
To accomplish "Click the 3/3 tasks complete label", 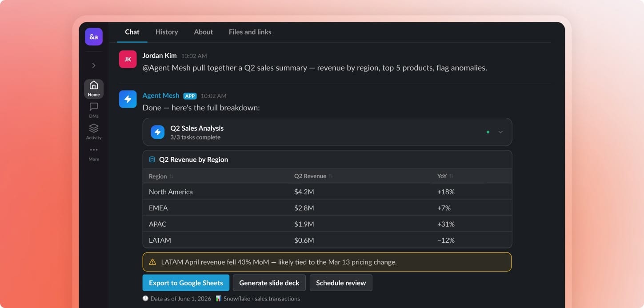I will click(x=195, y=137).
